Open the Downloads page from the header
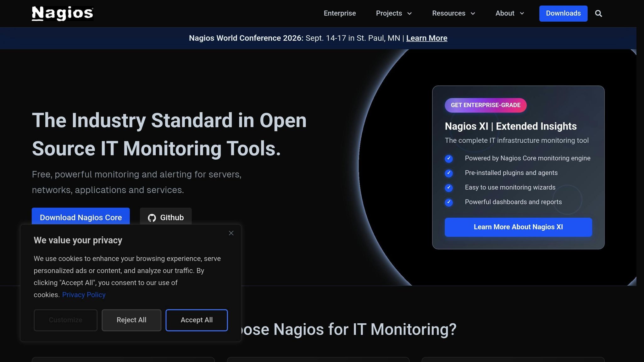This screenshot has height=362, width=644. coord(563,13)
